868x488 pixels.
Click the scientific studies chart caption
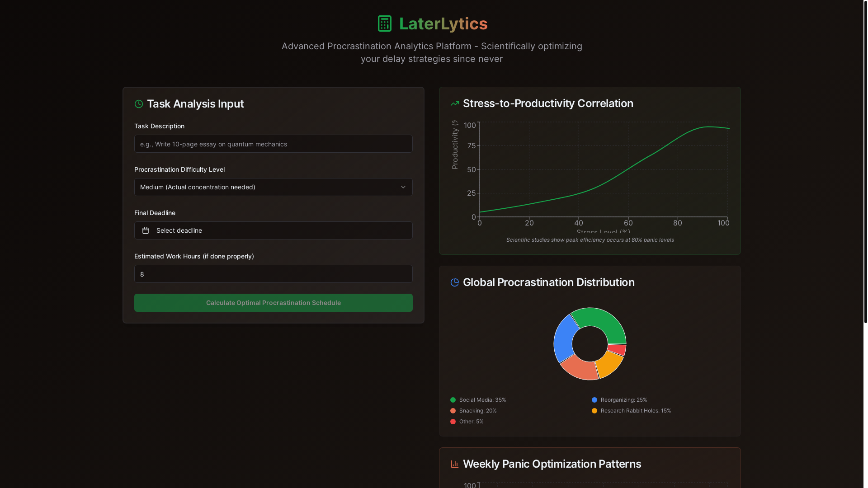click(x=590, y=240)
